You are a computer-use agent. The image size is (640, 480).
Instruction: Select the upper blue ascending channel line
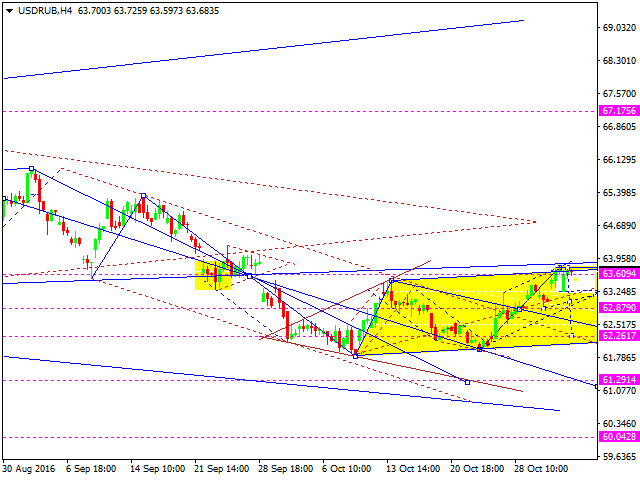click(x=264, y=49)
